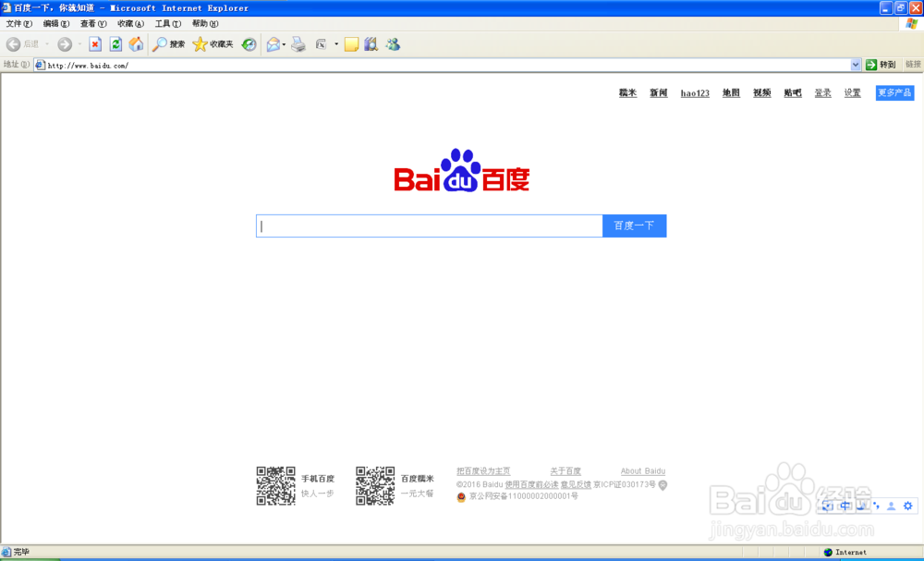Stop page loading with red X icon
Screen dimensions: 924x561
pos(95,44)
